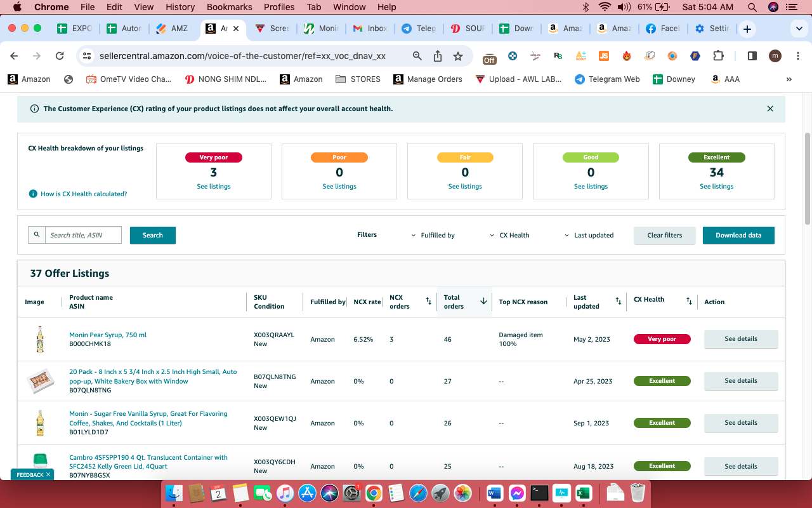Open the App Store from the Dock

307,493
